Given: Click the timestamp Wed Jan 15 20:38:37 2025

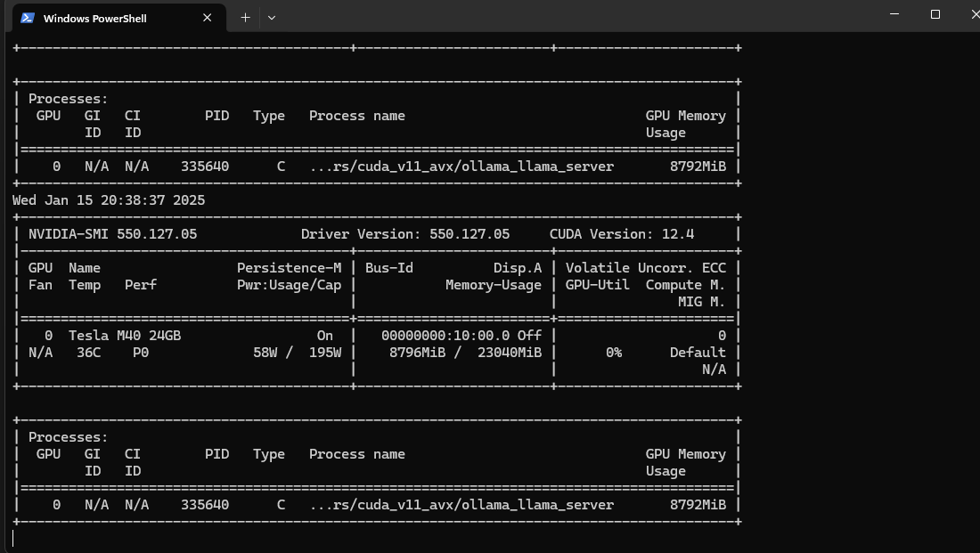Looking at the screenshot, I should click(x=109, y=200).
